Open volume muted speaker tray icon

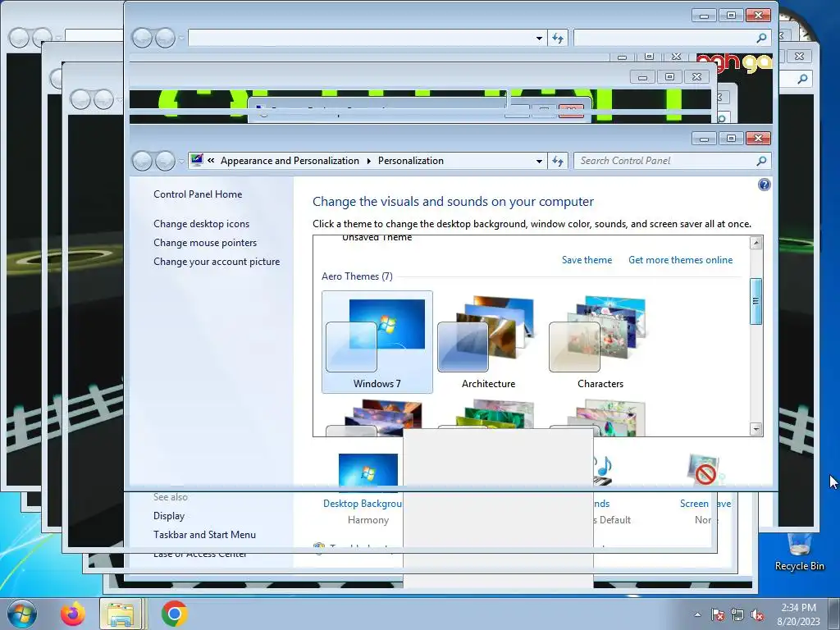coord(757,614)
